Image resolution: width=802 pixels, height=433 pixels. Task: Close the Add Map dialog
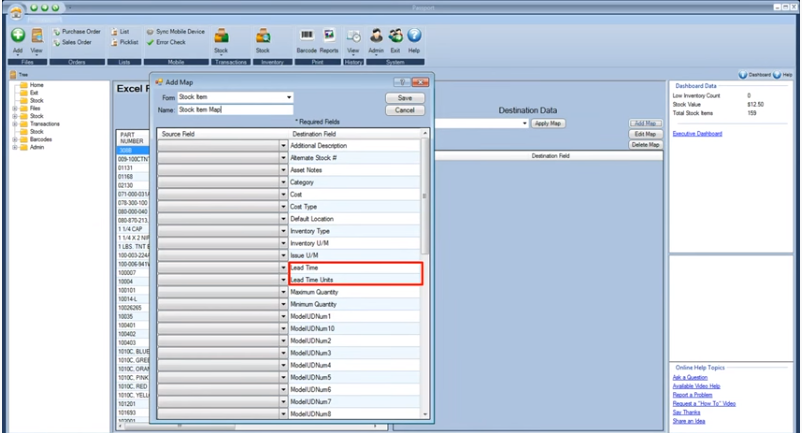[x=420, y=82]
